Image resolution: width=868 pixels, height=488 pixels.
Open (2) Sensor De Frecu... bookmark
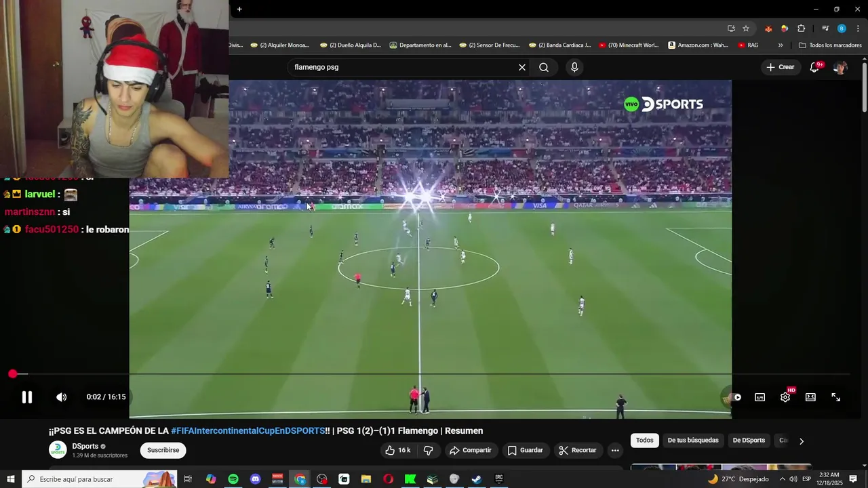click(x=490, y=45)
